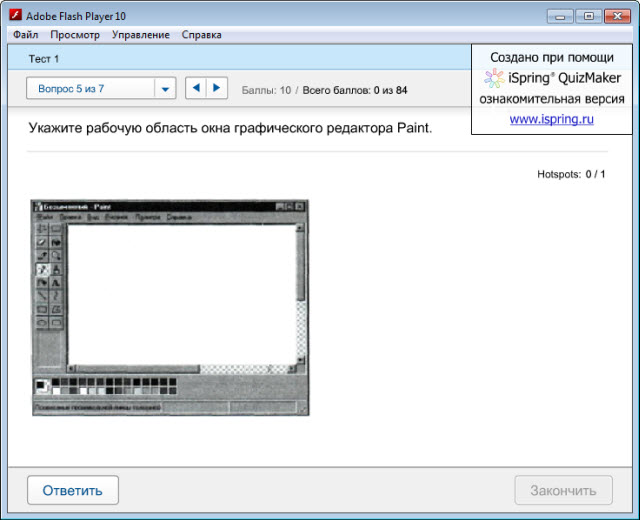Click the white canvas area in Paint image
640x520 pixels.
click(180, 290)
